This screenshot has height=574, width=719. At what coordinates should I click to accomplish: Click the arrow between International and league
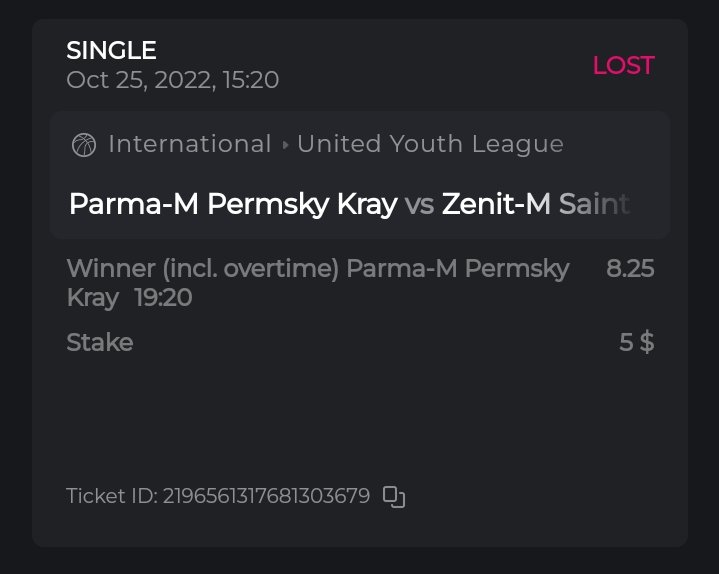285,145
